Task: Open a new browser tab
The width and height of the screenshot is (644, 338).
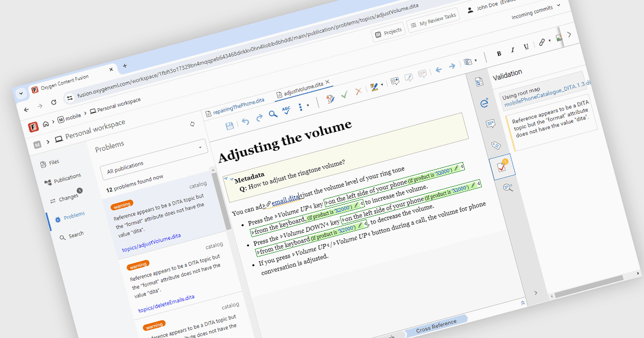Action: point(125,66)
